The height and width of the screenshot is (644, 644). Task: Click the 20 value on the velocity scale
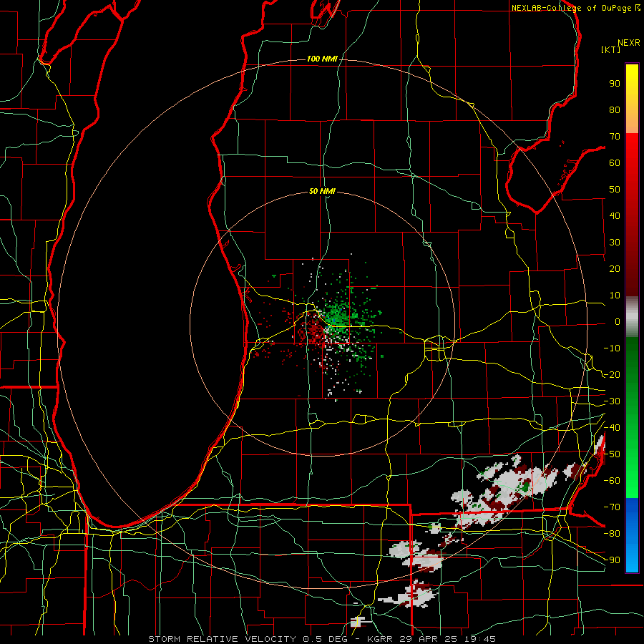tap(615, 269)
